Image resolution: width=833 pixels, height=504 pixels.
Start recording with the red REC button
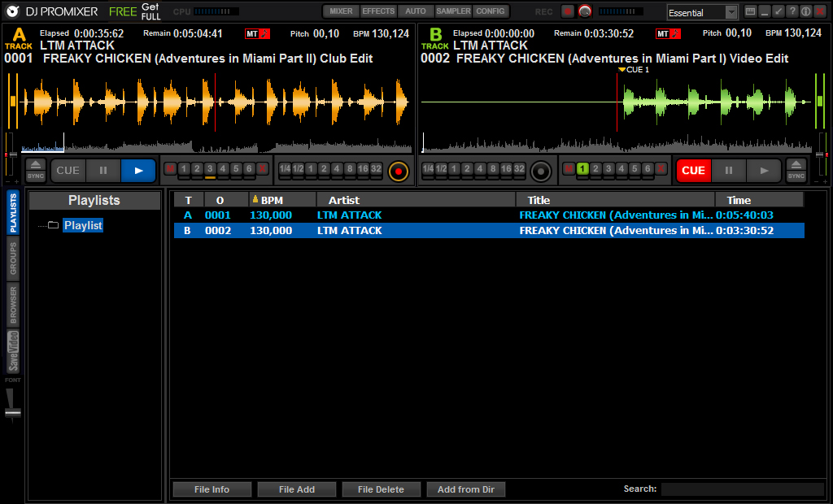pos(568,11)
